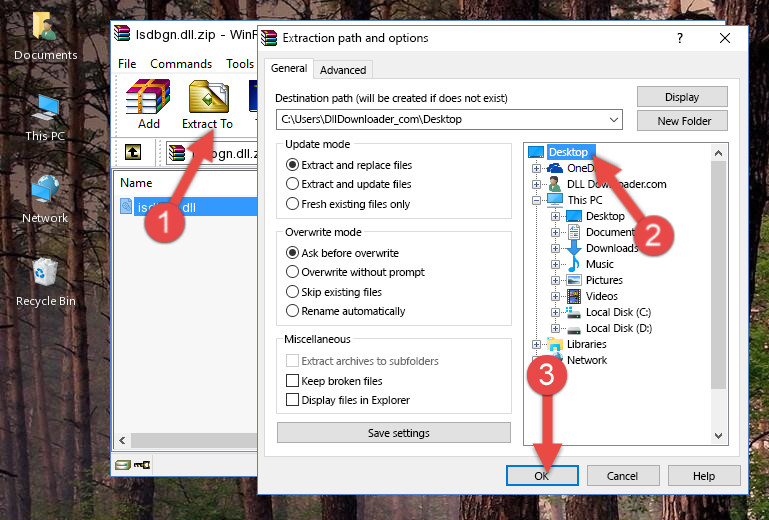Click the OK button
769x520 pixels.
coord(542,476)
